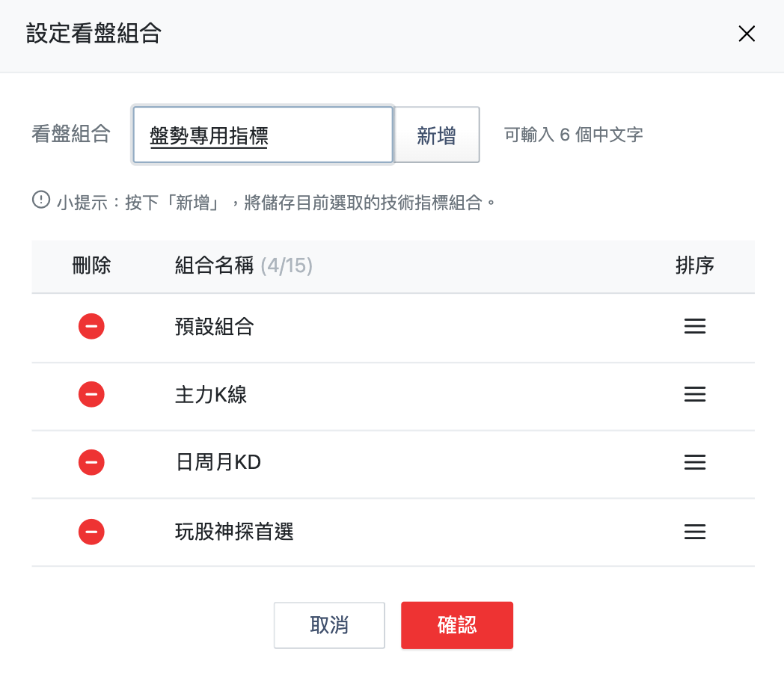Click the info icon beside the 小提示 tip
The width and height of the screenshot is (784, 679).
pyautogui.click(x=41, y=200)
